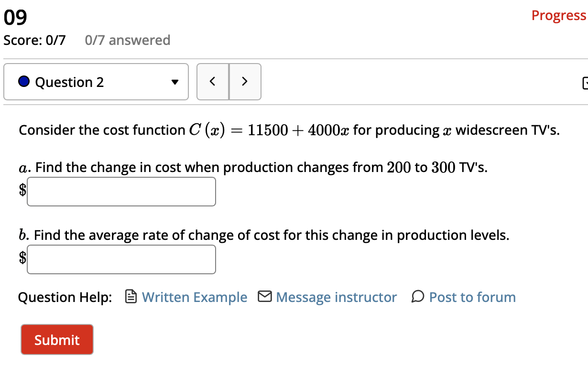Click the next question right arrow

[x=245, y=82]
